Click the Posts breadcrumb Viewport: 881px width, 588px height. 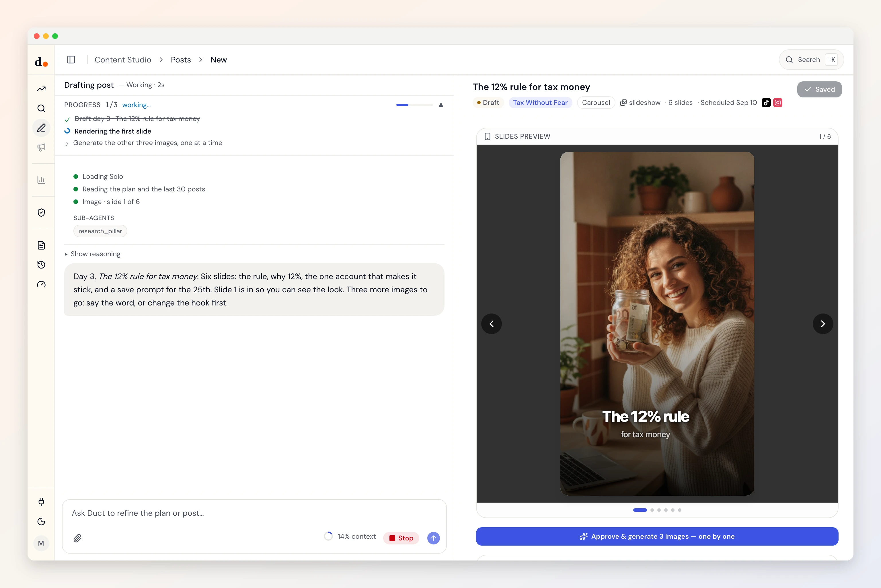pos(181,60)
